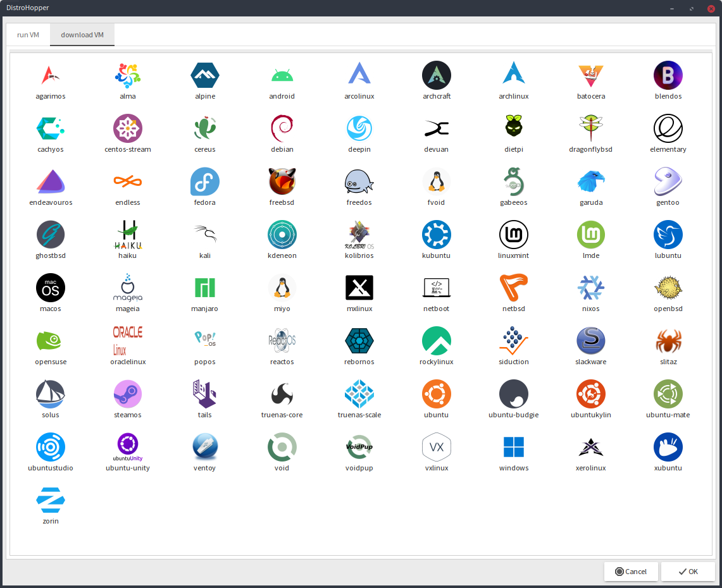
Task: Select the batocera icon
Action: (591, 75)
